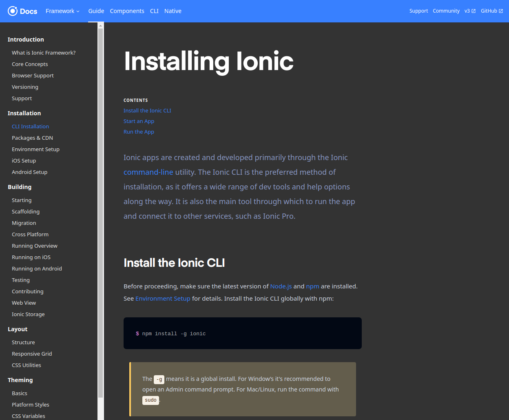This screenshot has height=420, width=509.
Task: Switch to the Components tab
Action: coord(127,11)
